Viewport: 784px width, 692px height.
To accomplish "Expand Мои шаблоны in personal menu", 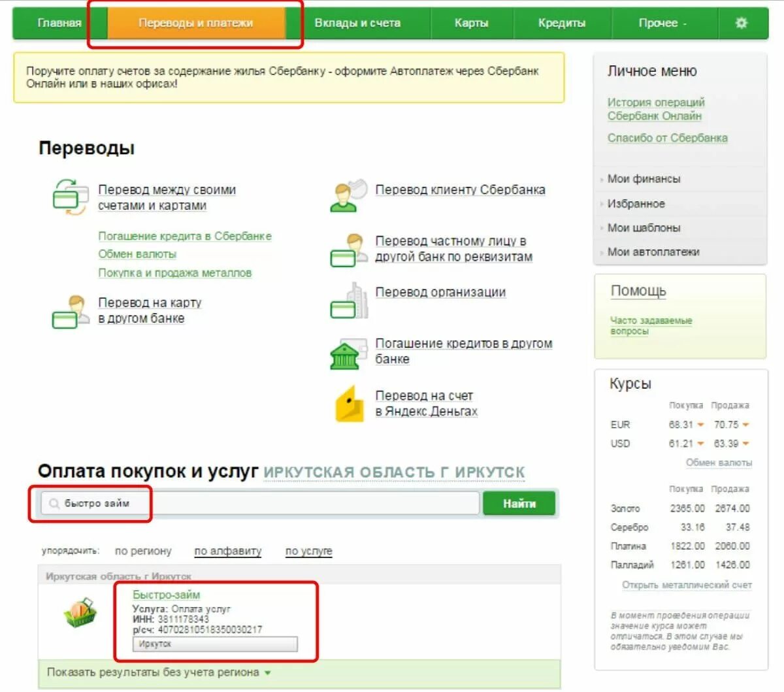I will point(644,228).
